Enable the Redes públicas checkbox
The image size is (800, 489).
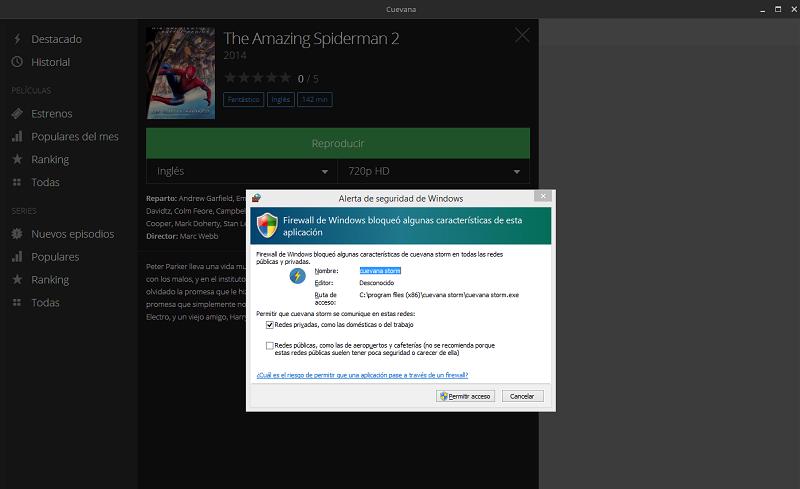point(270,345)
